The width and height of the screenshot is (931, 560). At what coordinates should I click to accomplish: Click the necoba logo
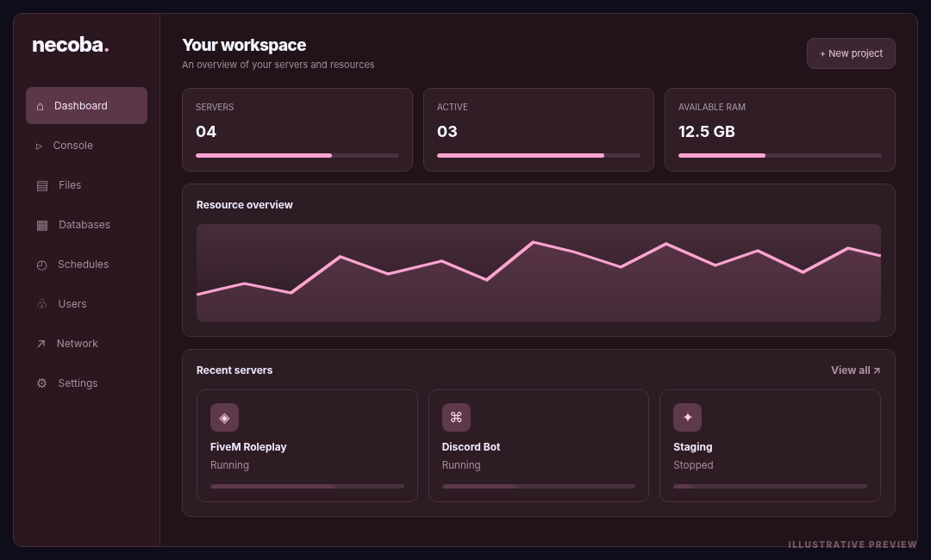pos(71,45)
